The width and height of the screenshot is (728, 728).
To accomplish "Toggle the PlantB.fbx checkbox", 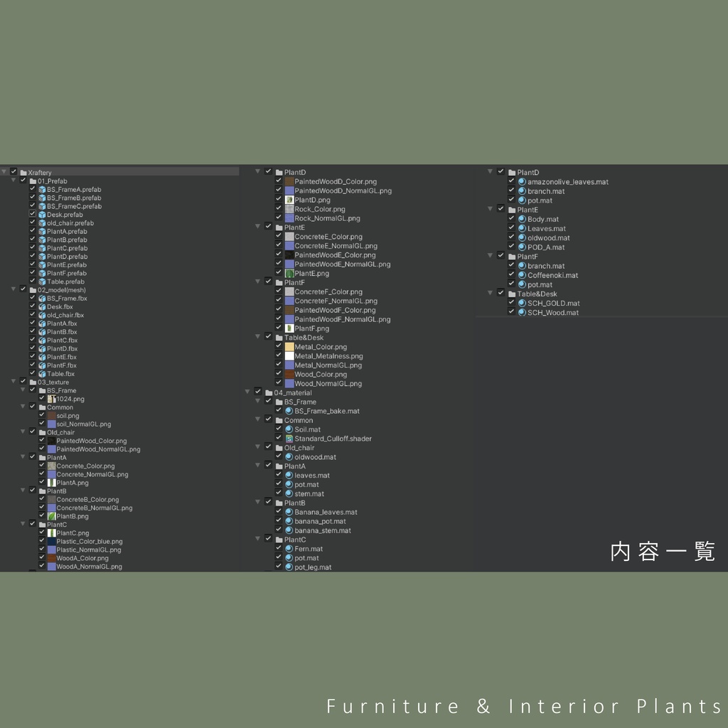I will [33, 331].
